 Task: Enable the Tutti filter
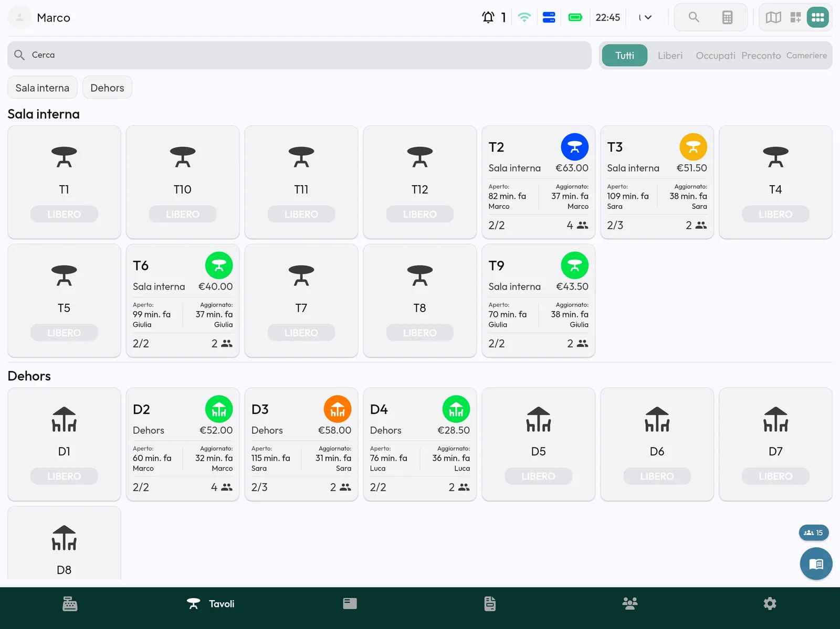pos(625,56)
